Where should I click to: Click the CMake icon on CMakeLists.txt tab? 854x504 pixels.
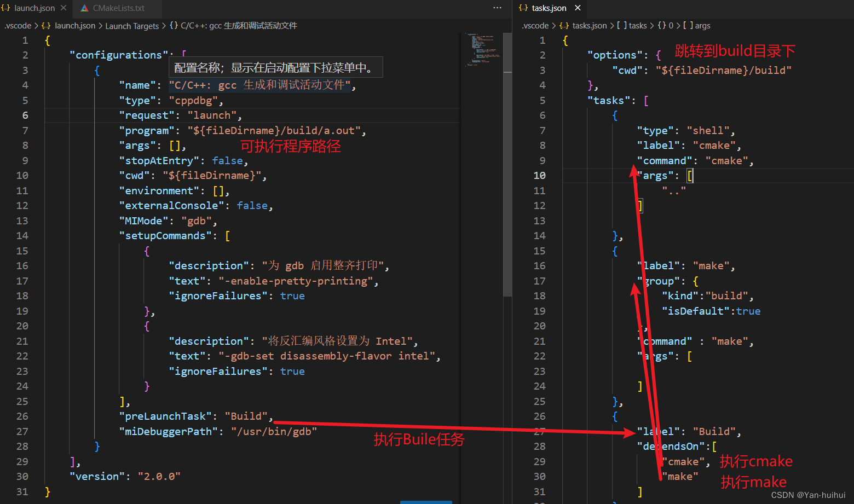pos(85,8)
